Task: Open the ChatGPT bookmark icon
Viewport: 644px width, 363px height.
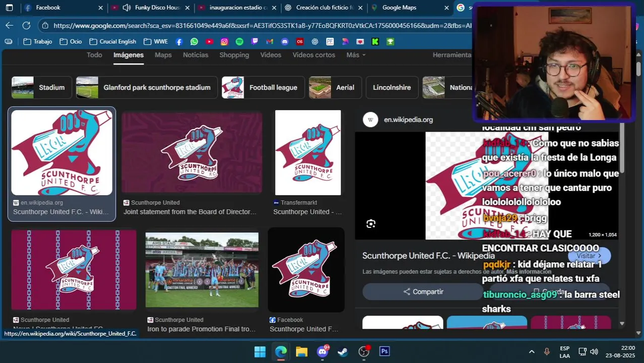Action: [x=315, y=41]
